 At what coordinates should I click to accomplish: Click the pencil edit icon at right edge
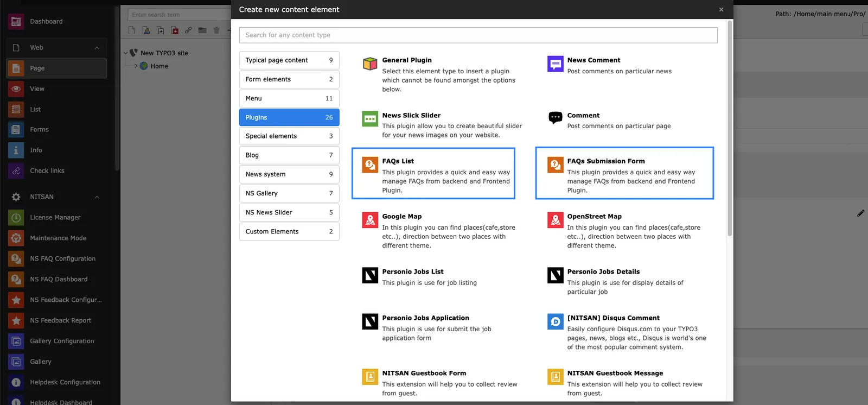click(860, 213)
